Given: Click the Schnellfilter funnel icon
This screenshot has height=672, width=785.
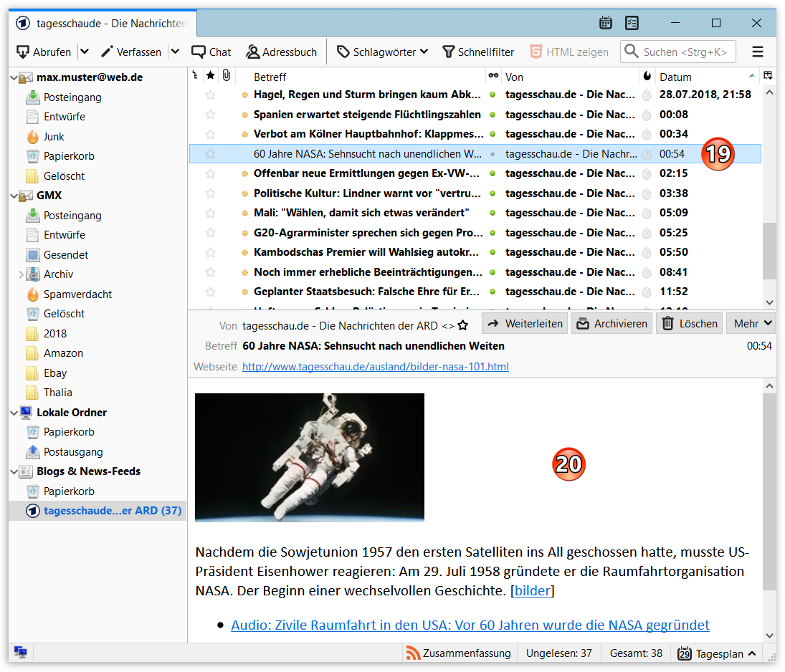Looking at the screenshot, I should pyautogui.click(x=449, y=52).
